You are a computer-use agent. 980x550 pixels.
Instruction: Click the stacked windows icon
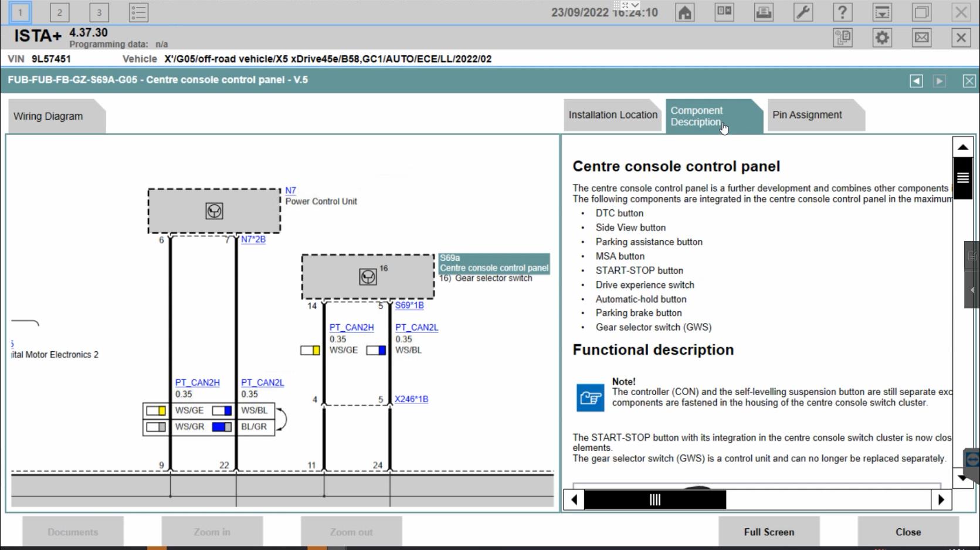click(921, 12)
